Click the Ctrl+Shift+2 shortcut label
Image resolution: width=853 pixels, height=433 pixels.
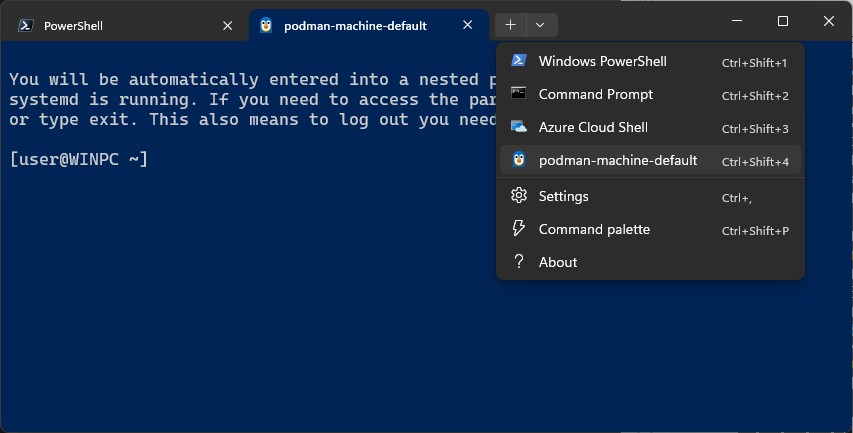755,96
